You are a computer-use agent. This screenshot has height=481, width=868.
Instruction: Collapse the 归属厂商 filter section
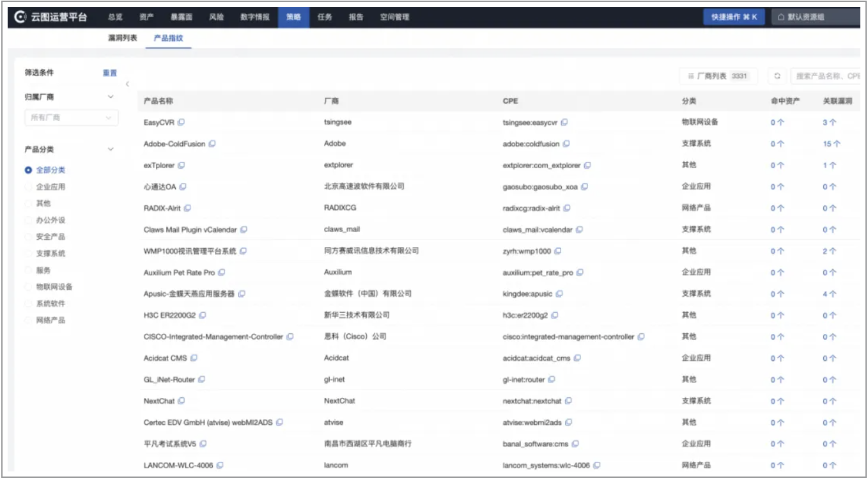point(111,97)
